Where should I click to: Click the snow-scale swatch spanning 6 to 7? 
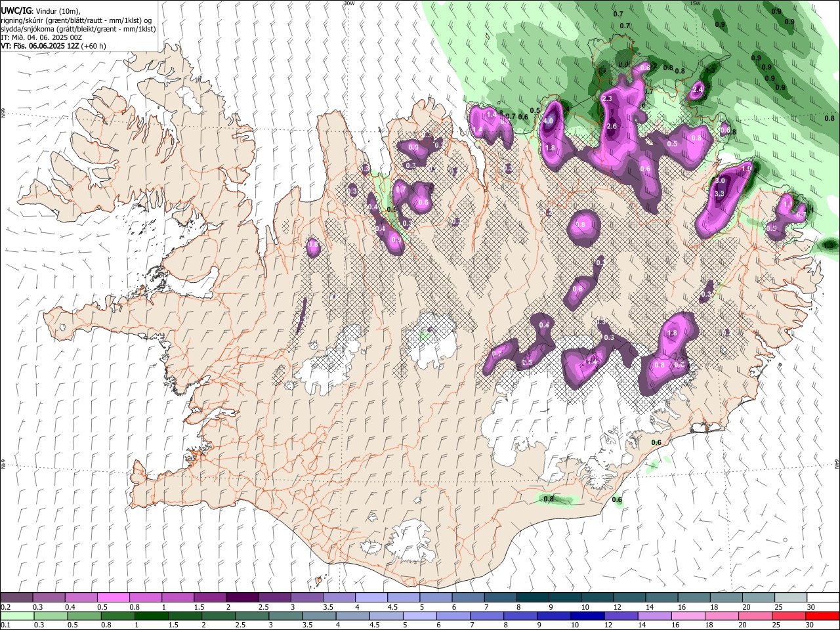point(468,598)
